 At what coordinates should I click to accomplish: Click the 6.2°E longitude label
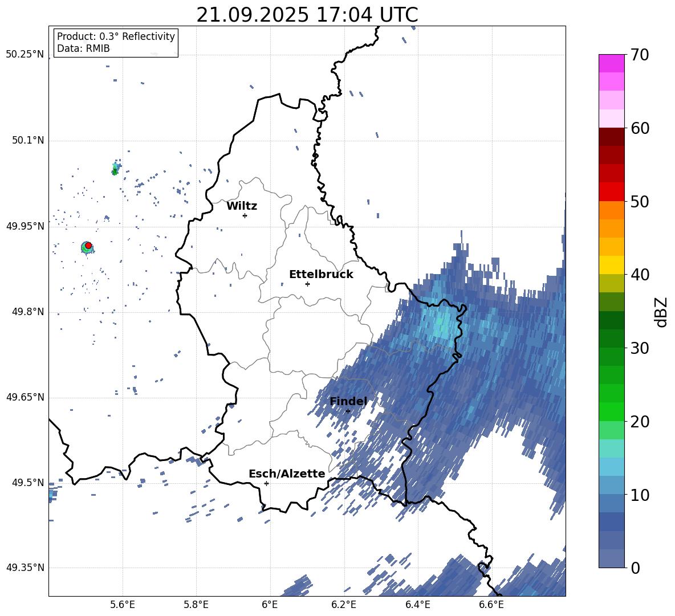coord(344,605)
